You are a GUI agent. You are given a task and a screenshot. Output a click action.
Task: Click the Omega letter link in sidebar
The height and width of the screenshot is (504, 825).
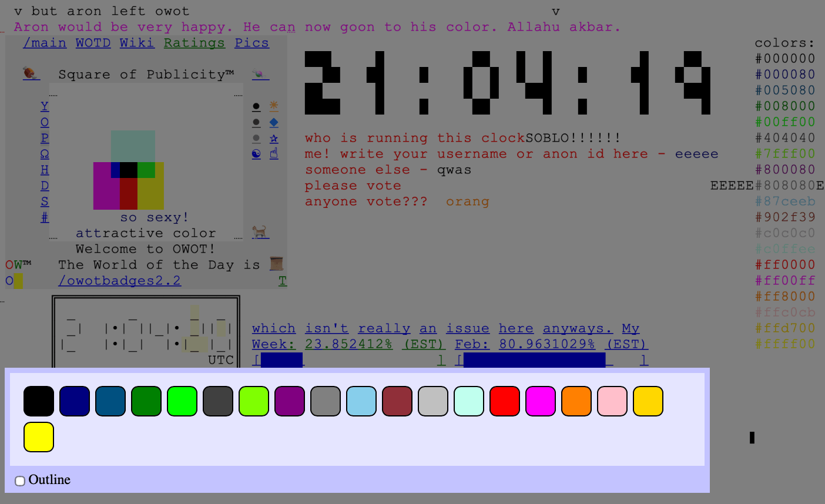45,154
